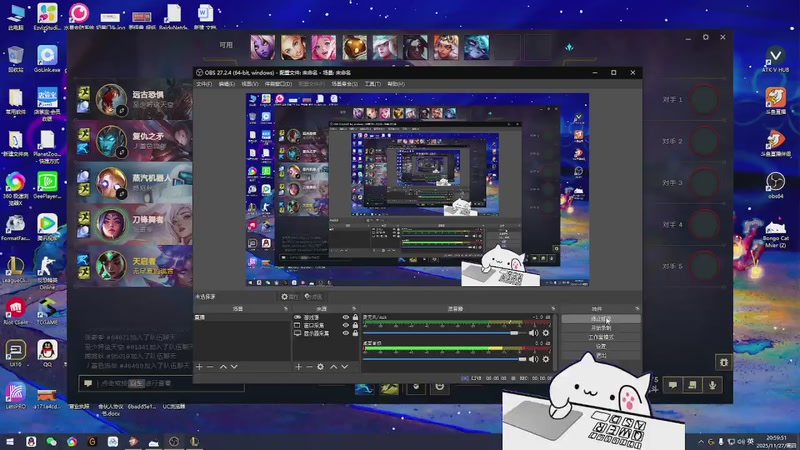The height and width of the screenshot is (450, 800).
Task: Pop out the sources dock panel
Action: (x=354, y=309)
